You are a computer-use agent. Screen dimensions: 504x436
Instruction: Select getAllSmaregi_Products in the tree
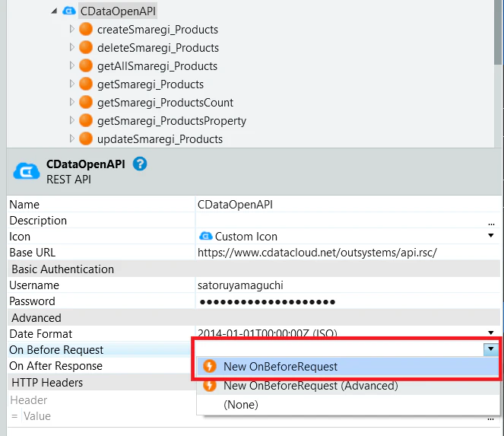click(x=157, y=66)
